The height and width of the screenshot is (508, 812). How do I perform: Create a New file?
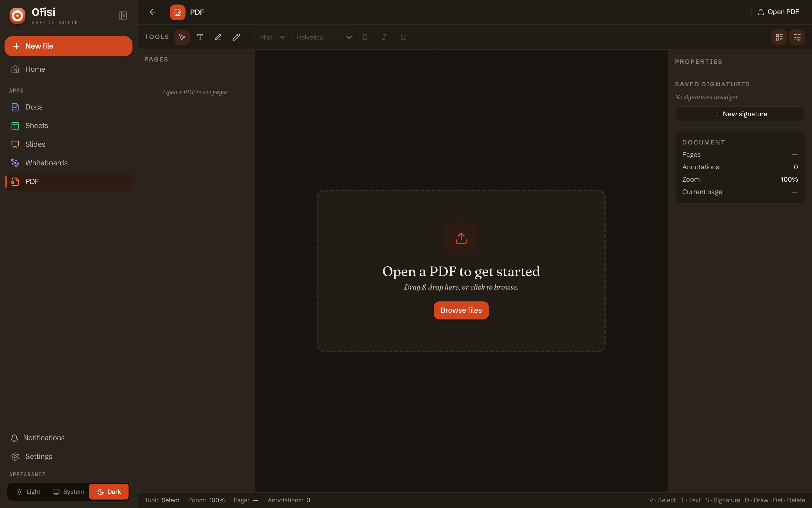click(x=69, y=46)
